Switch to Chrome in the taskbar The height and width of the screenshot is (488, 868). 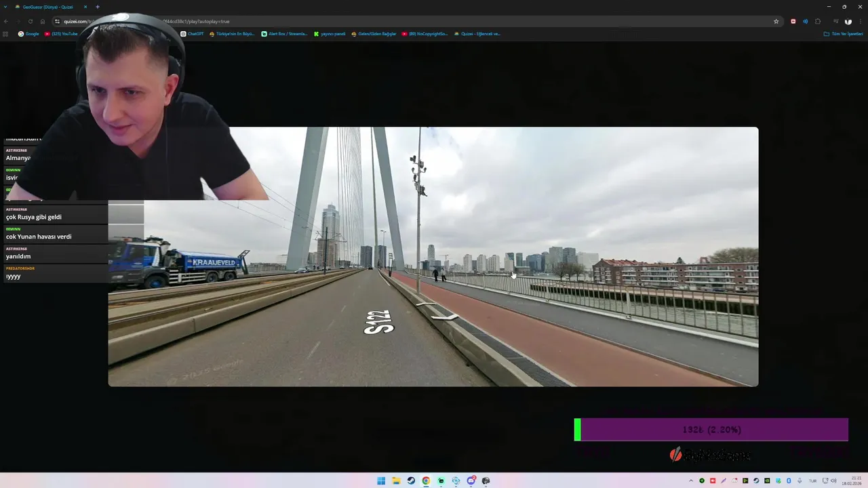(426, 481)
